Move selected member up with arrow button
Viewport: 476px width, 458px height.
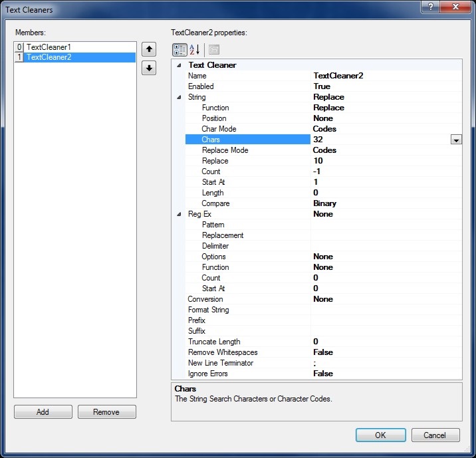[149, 49]
